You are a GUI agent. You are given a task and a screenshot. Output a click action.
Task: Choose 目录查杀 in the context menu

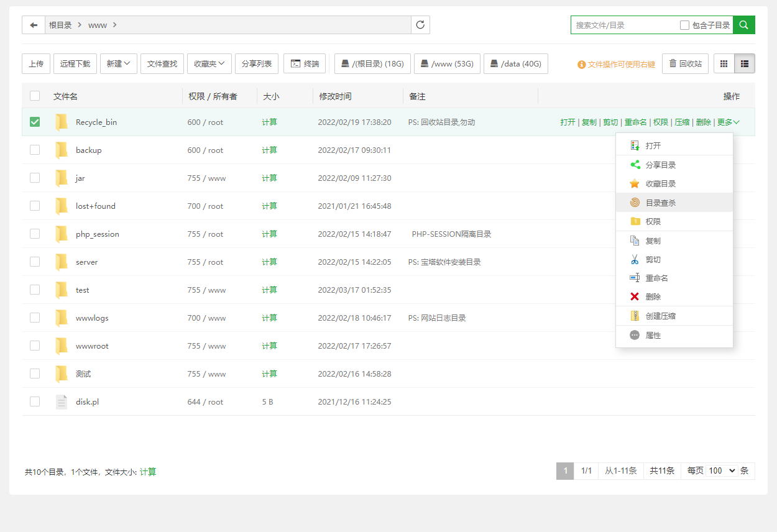[660, 203]
